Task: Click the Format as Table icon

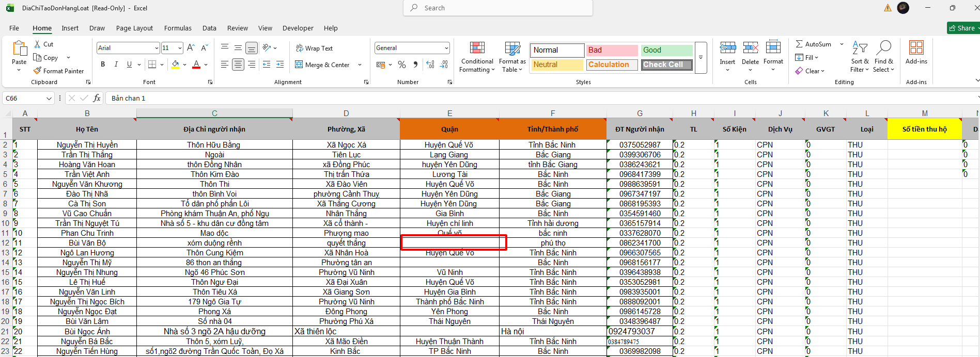Action: tap(512, 48)
